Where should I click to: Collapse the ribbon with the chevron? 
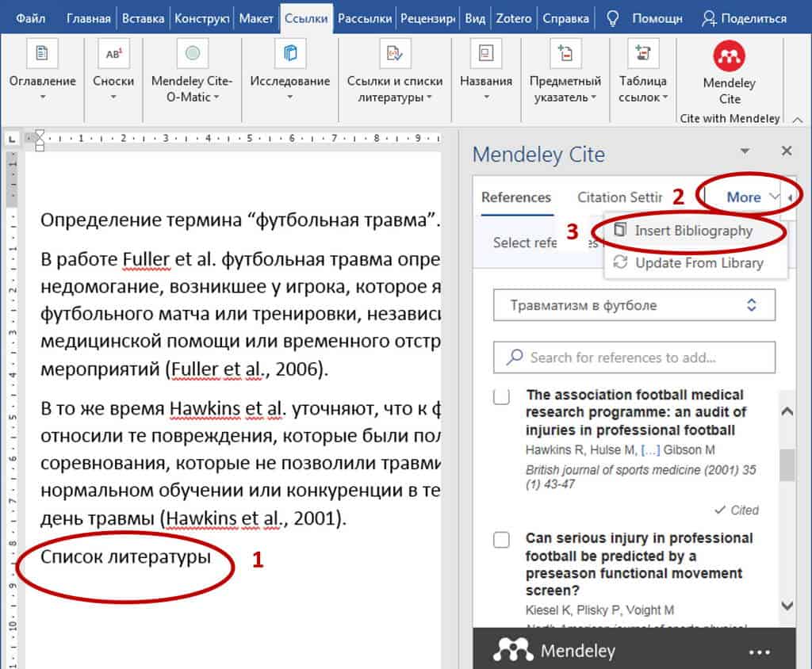[798, 120]
